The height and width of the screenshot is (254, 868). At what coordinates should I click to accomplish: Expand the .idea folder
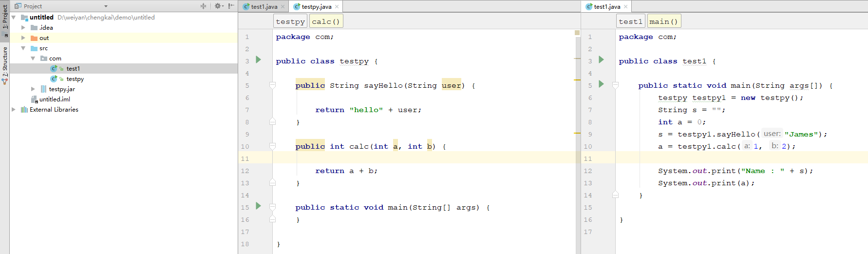tap(23, 28)
